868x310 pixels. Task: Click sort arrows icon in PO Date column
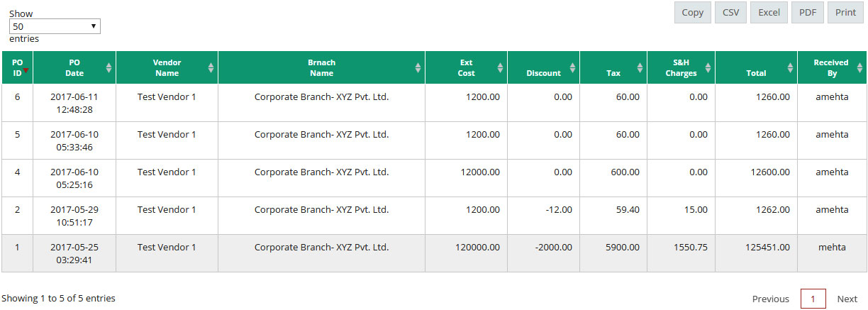click(x=108, y=67)
